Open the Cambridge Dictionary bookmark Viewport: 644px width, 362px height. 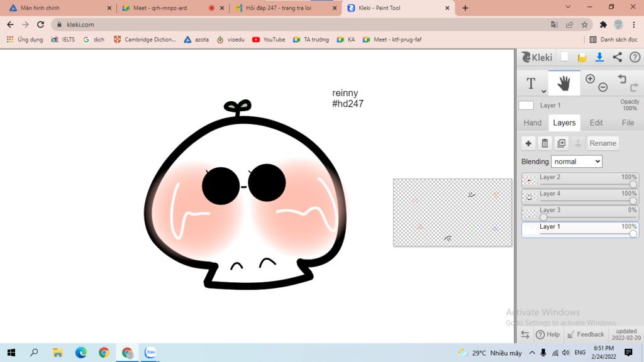(x=145, y=40)
